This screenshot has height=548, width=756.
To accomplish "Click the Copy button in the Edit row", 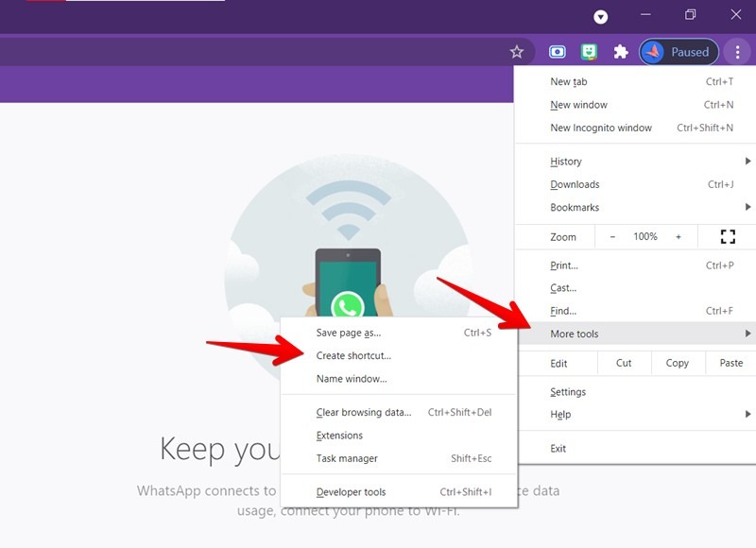I will click(x=677, y=362).
